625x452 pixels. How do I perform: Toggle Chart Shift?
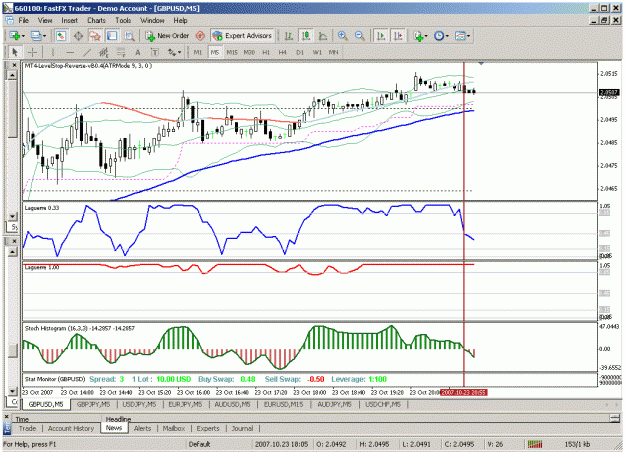tap(398, 36)
